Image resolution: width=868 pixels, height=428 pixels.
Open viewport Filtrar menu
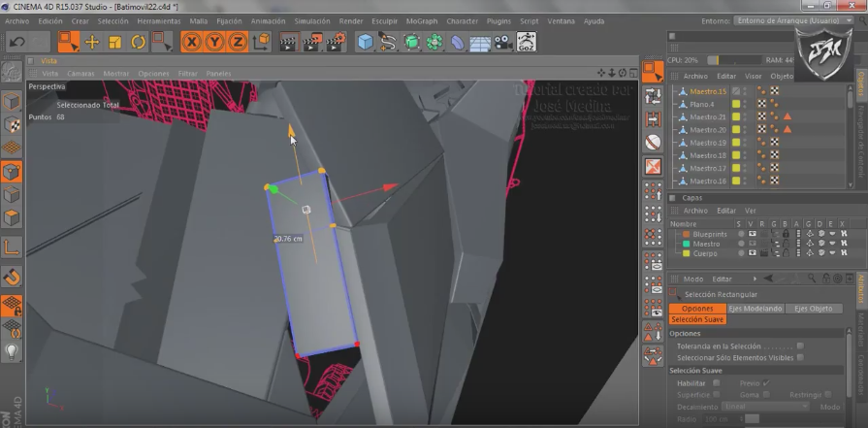187,74
